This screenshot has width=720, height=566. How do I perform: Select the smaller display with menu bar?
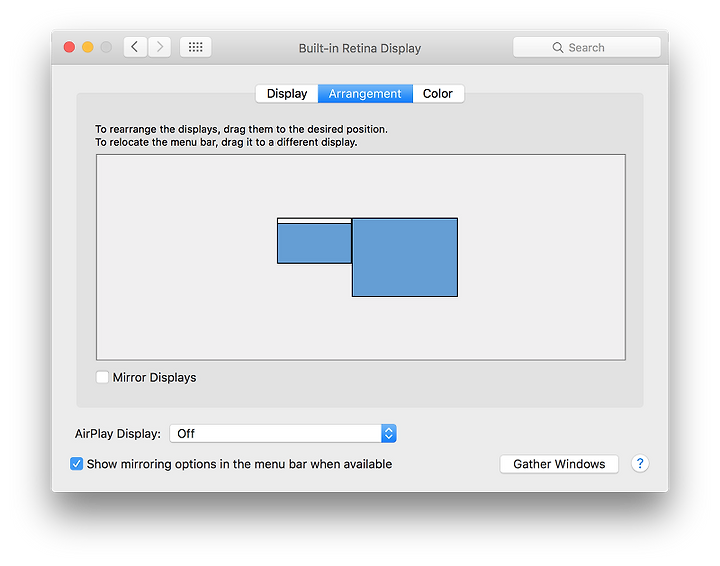click(x=315, y=243)
